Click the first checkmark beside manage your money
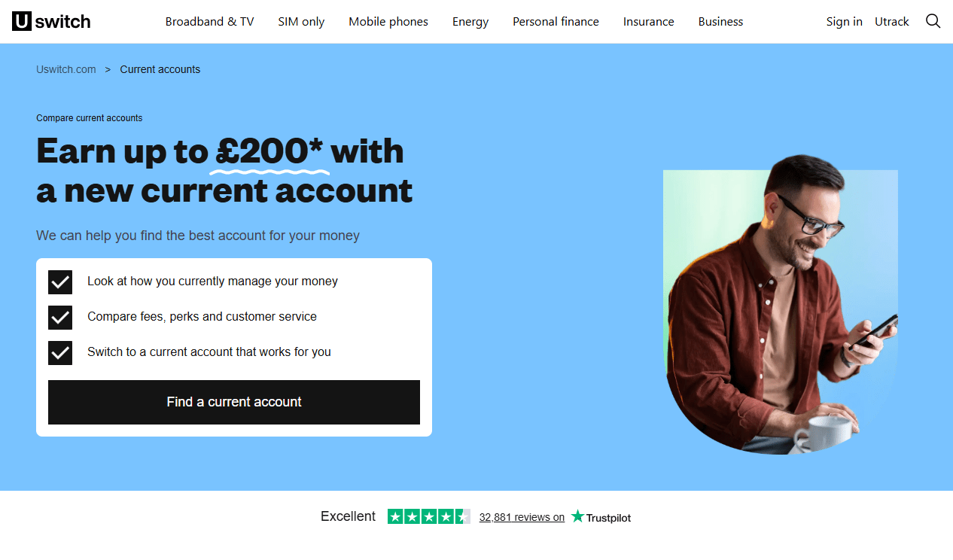 (x=60, y=282)
